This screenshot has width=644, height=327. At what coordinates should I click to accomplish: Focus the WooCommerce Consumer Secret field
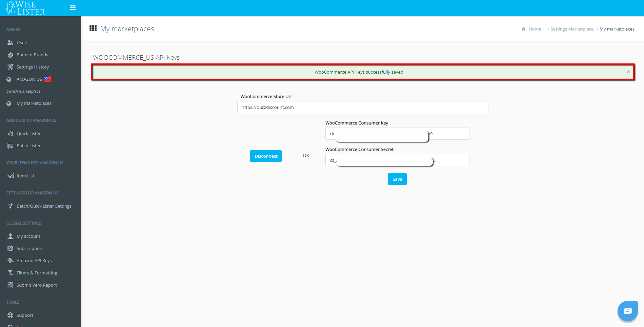pyautogui.click(x=397, y=160)
